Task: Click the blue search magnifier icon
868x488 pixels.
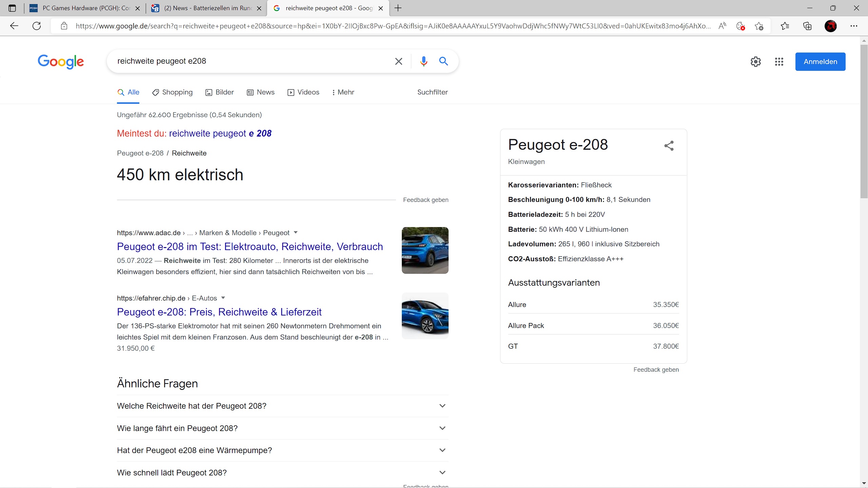Action: pyautogui.click(x=443, y=61)
